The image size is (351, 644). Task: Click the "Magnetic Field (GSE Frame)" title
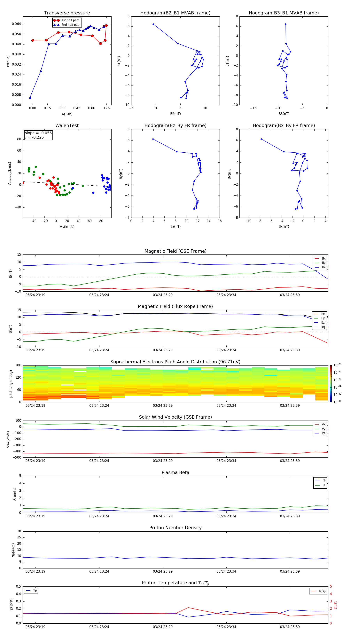coord(175,251)
